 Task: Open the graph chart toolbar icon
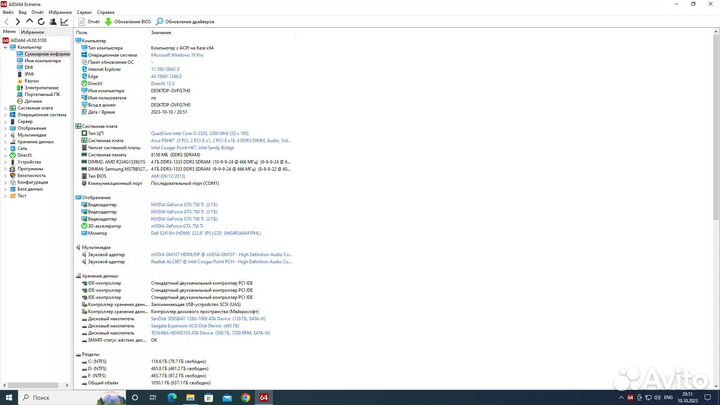point(65,22)
